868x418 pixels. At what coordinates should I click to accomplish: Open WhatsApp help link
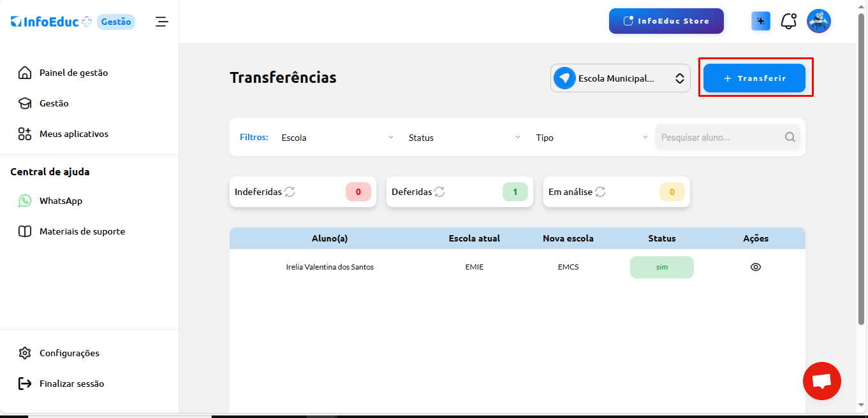(61, 201)
